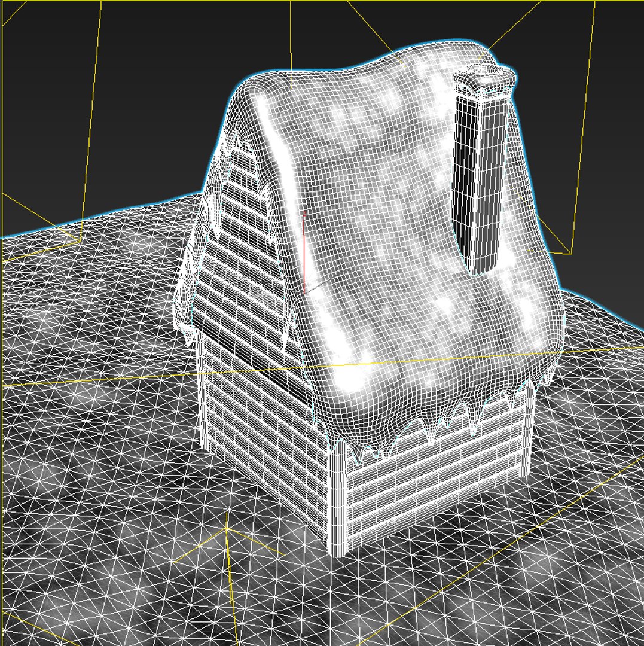Click the front log wall below the icicles

point(437,474)
